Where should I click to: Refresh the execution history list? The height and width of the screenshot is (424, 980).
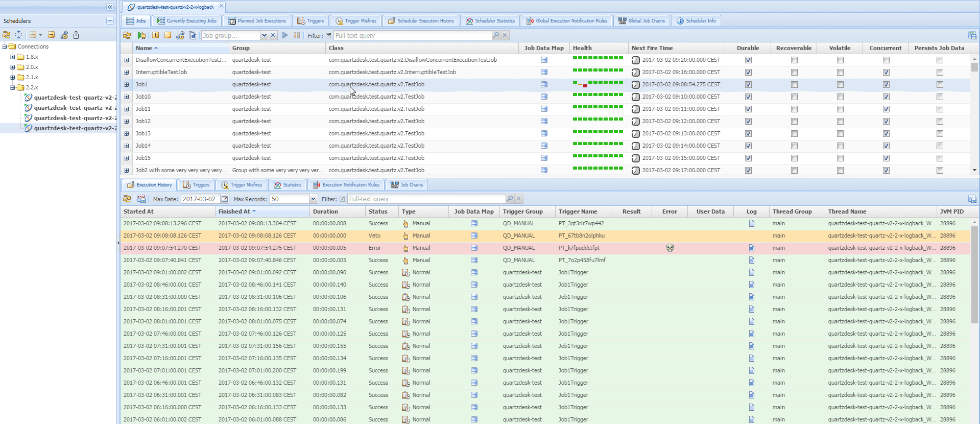pyautogui.click(x=127, y=199)
